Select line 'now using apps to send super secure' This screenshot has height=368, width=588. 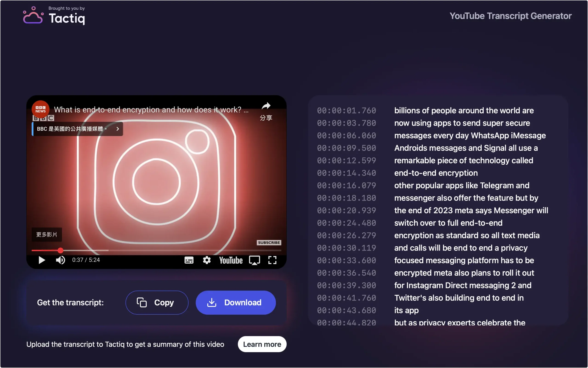point(462,123)
